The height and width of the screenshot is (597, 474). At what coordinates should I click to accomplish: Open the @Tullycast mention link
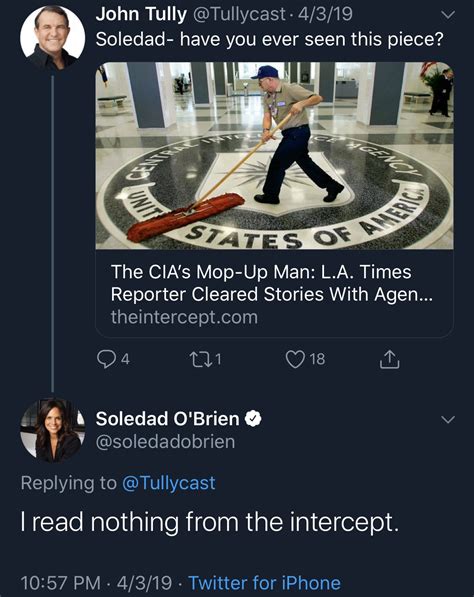[x=169, y=483]
